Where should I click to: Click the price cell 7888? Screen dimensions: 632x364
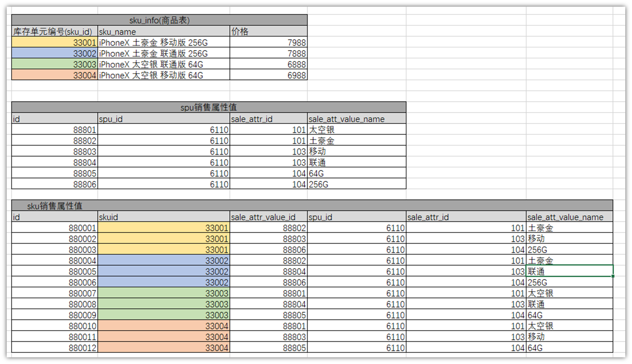tap(269, 53)
